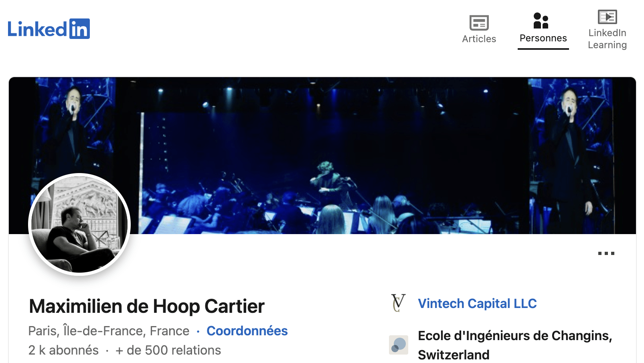Open the Articles icon in navigation
The height and width of the screenshot is (363, 644).
point(479,23)
